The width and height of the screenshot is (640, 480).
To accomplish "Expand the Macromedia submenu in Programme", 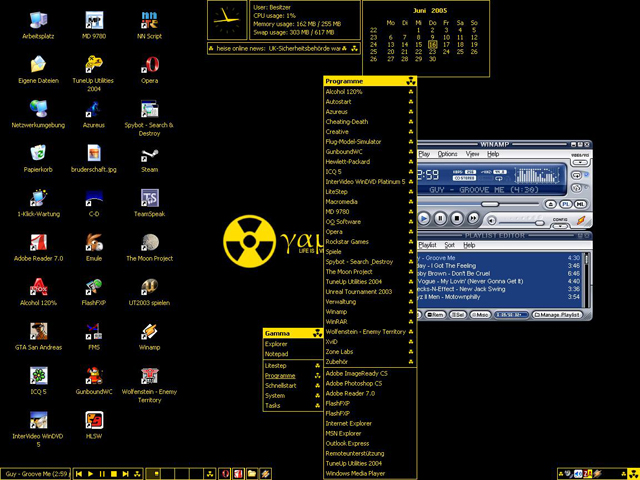I will tap(370, 202).
